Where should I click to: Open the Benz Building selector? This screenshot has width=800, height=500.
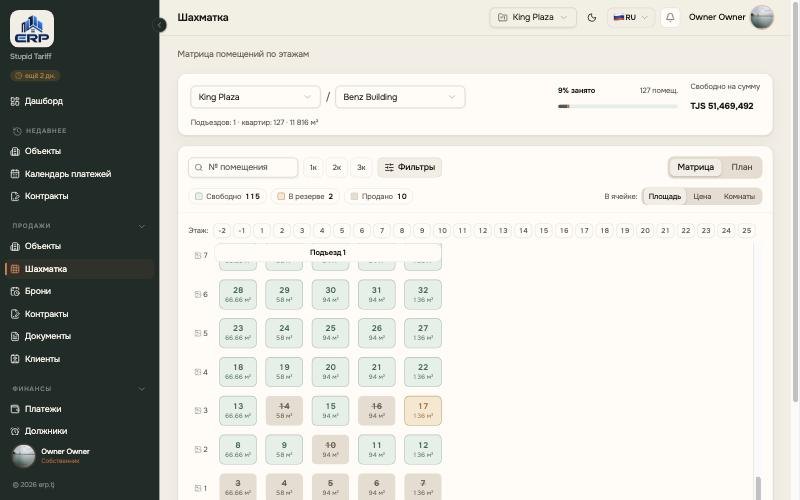point(400,97)
